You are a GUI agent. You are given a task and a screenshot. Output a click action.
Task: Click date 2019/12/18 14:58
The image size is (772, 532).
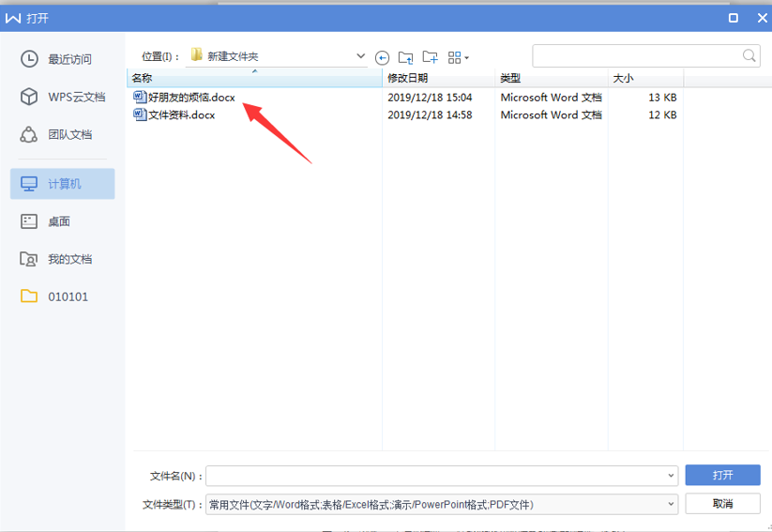430,114
